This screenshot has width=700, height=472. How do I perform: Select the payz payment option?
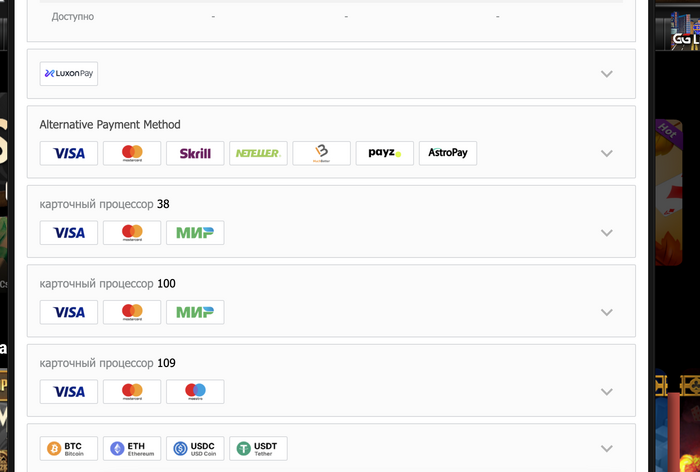click(x=384, y=153)
